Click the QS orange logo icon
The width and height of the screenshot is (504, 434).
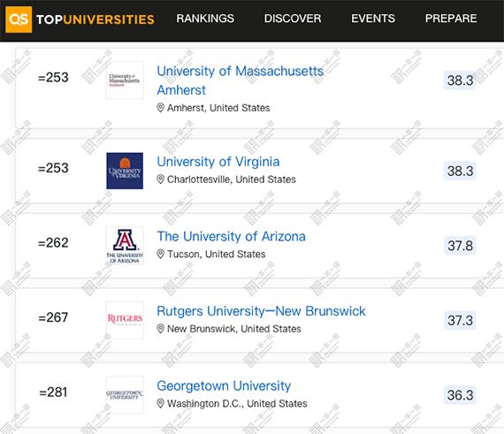(x=19, y=19)
